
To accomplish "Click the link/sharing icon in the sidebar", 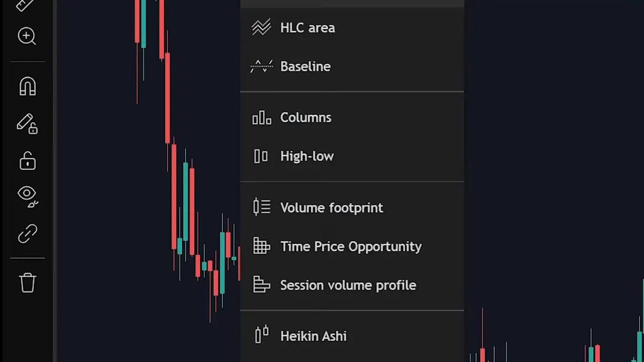I will (x=27, y=233).
